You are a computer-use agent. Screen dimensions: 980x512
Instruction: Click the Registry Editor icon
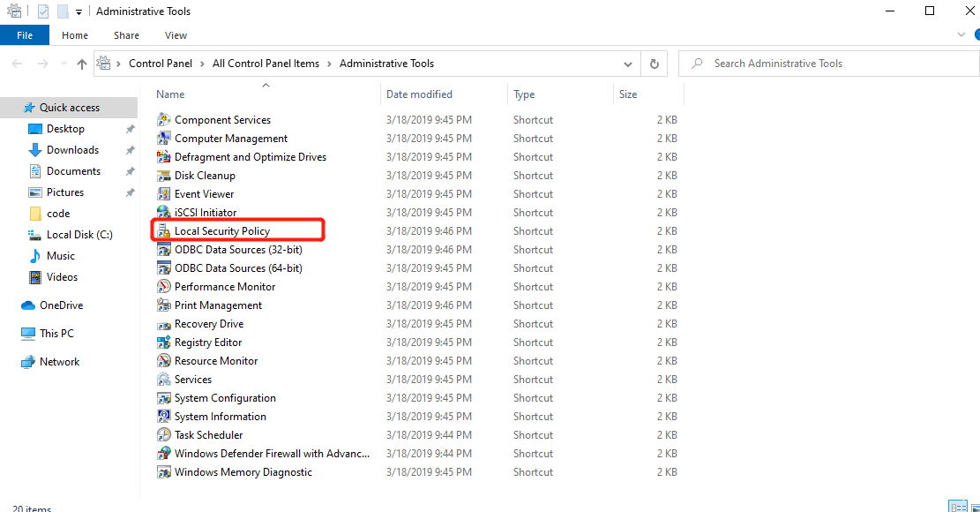(164, 343)
